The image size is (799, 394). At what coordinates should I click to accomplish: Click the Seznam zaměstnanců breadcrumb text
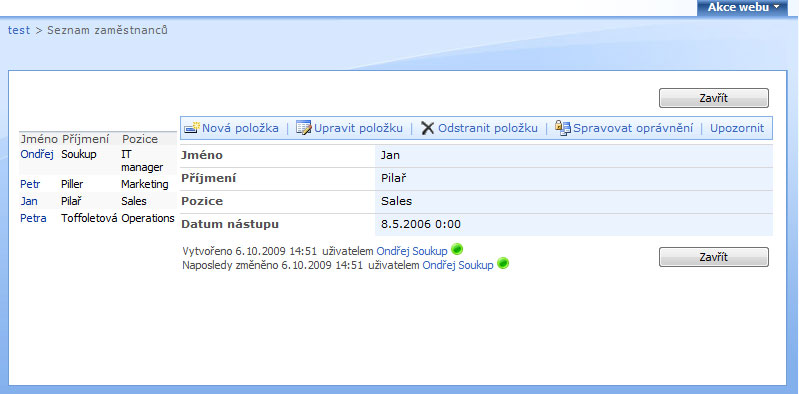coord(108,30)
